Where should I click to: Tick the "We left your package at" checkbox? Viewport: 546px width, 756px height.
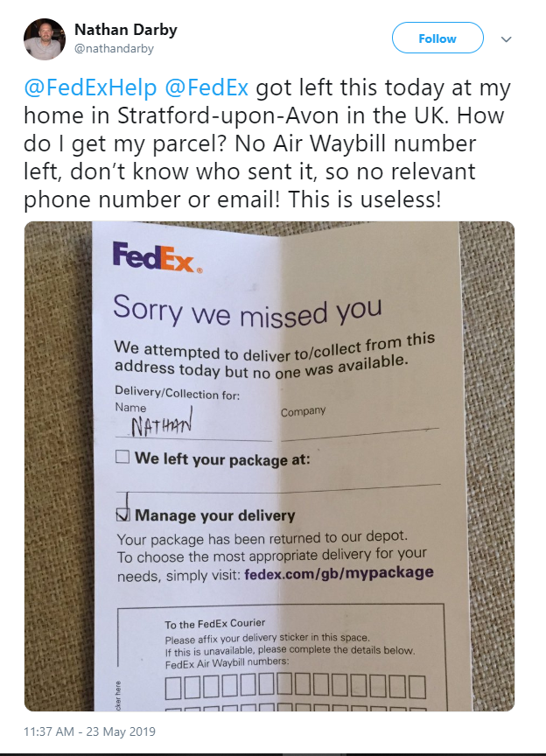(122, 457)
